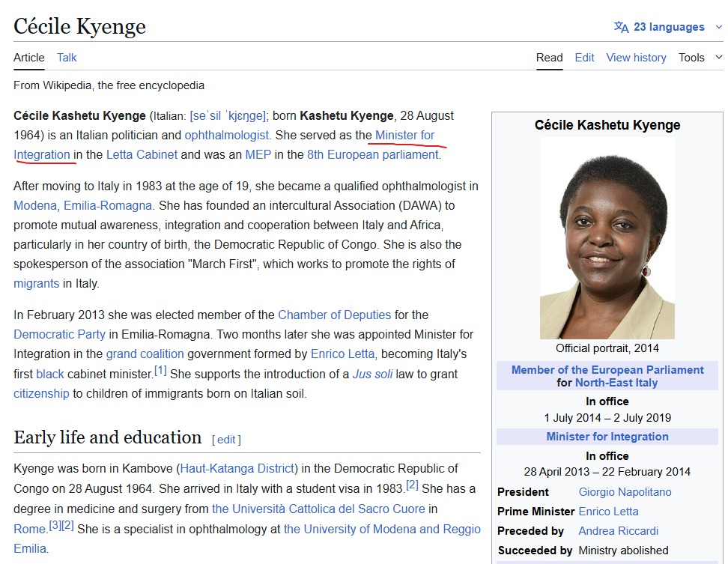Open the North-East Italy link
728x564 pixels.
616,383
